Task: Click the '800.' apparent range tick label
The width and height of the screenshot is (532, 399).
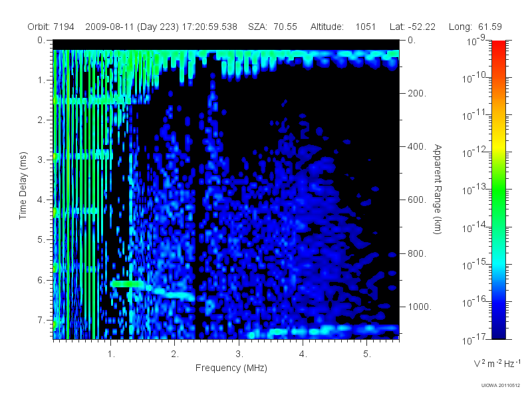Action: point(417,253)
